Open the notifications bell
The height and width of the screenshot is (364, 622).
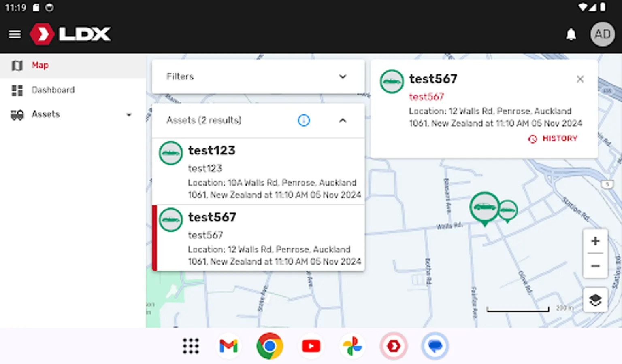pyautogui.click(x=571, y=34)
